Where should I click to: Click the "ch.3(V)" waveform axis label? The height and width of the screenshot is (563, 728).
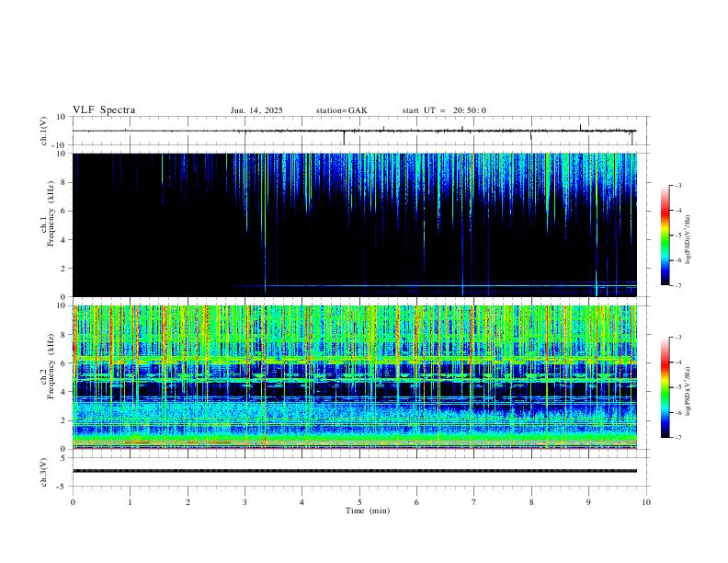tap(44, 473)
